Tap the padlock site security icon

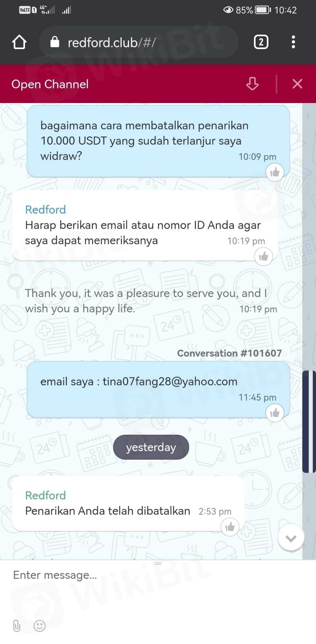[55, 42]
